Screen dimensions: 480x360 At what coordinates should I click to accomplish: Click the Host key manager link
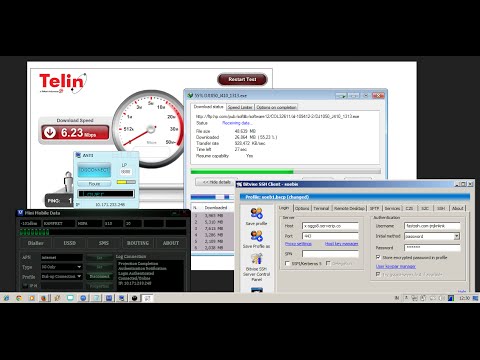341,244
